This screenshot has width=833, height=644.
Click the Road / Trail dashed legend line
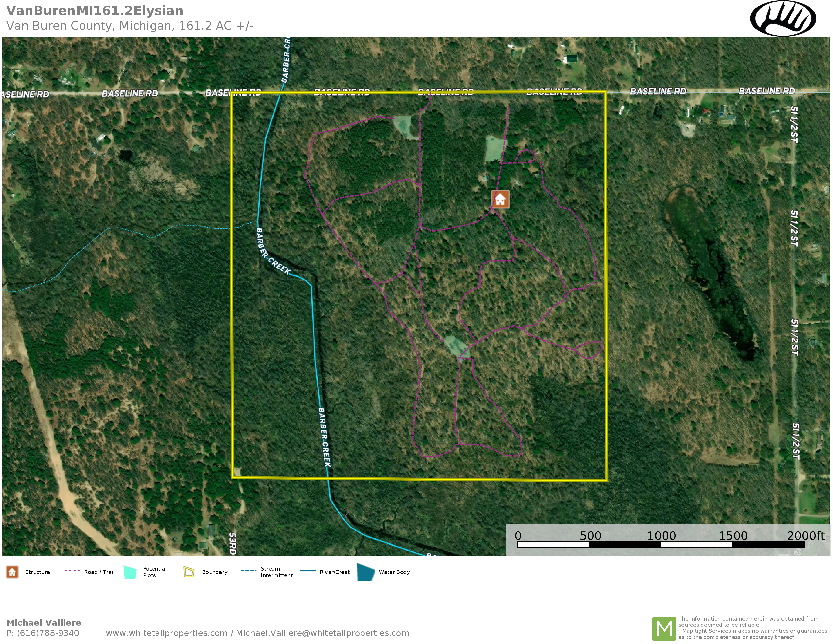click(72, 571)
